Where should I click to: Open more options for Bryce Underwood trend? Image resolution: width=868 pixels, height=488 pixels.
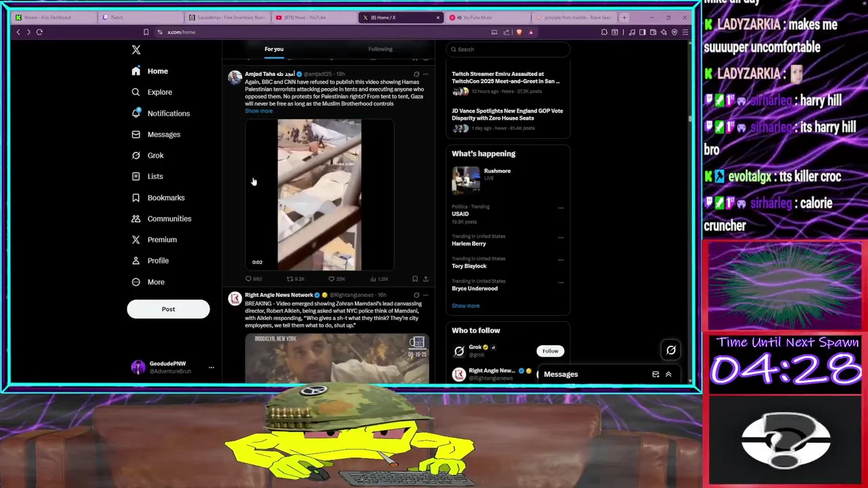pos(561,282)
